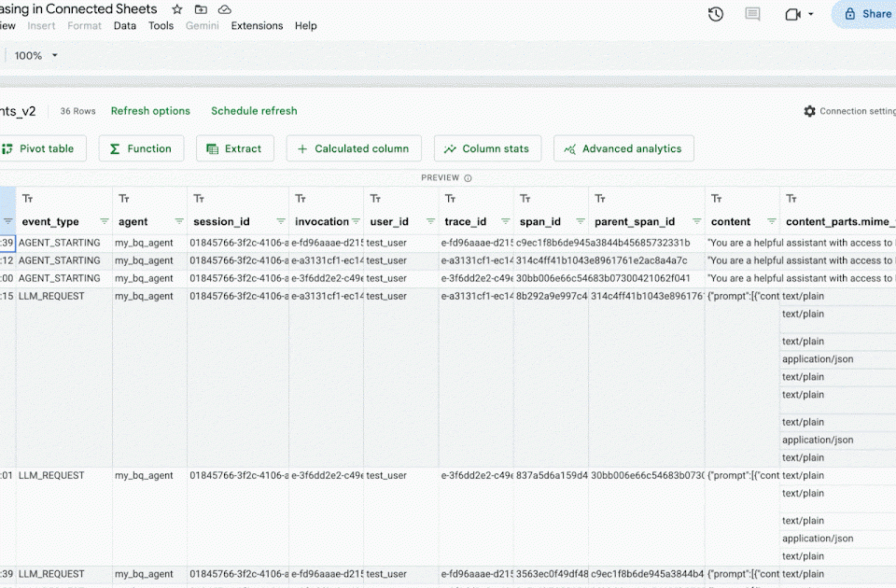Image resolution: width=896 pixels, height=588 pixels.
Task: Click the 36 Rows label
Action: coord(77,111)
